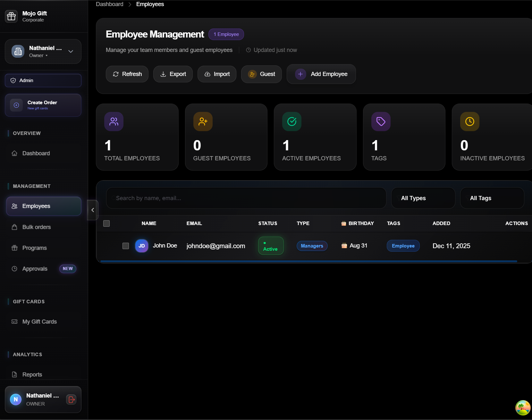Click the Import button

(217, 74)
